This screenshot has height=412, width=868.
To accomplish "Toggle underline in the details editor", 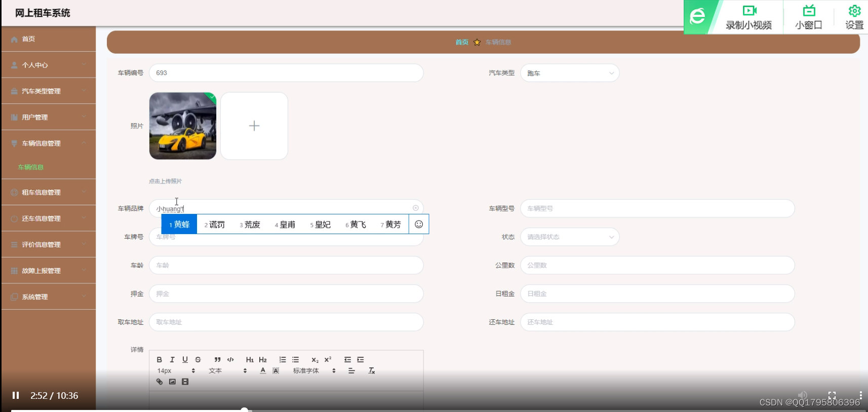I will [185, 360].
